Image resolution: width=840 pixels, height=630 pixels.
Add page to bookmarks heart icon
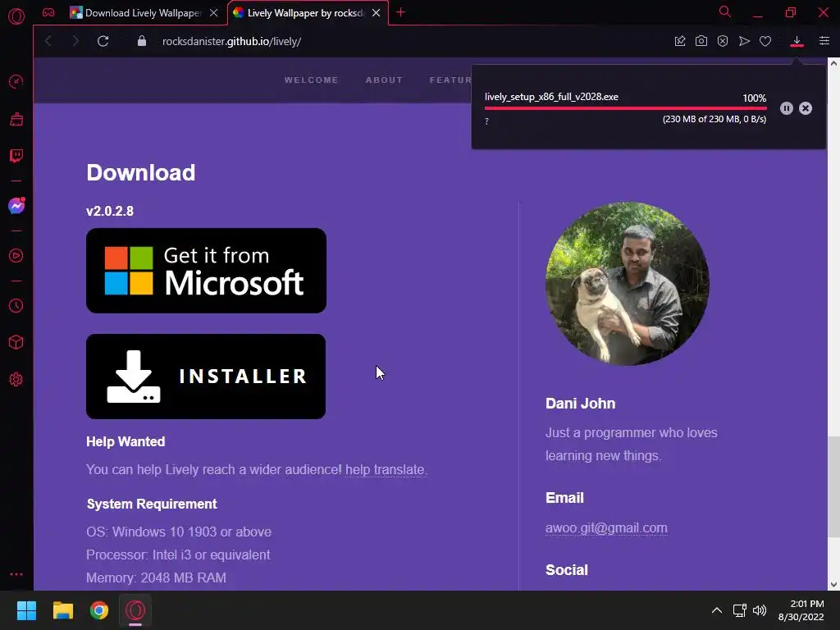pos(765,41)
